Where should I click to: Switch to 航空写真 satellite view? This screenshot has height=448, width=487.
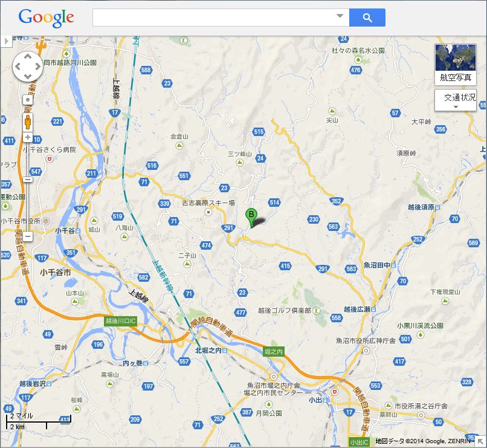(x=456, y=65)
